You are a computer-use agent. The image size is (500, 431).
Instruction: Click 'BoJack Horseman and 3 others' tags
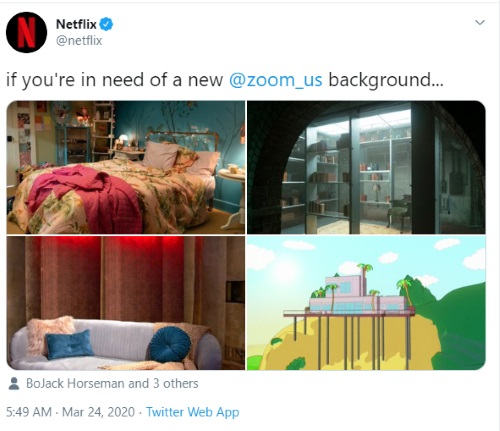tap(112, 383)
